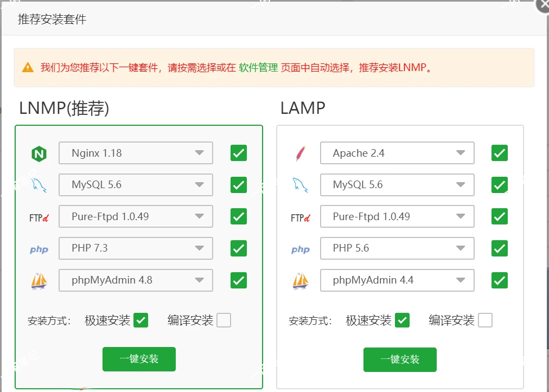The height and width of the screenshot is (392, 549).
Task: Click the PHP logo in LNMP panel
Action: pos(39,249)
